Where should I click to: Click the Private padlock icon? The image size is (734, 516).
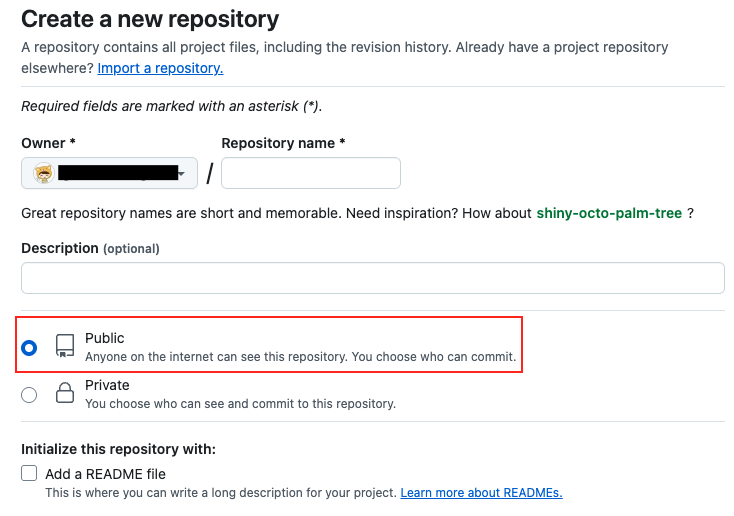pyautogui.click(x=65, y=394)
